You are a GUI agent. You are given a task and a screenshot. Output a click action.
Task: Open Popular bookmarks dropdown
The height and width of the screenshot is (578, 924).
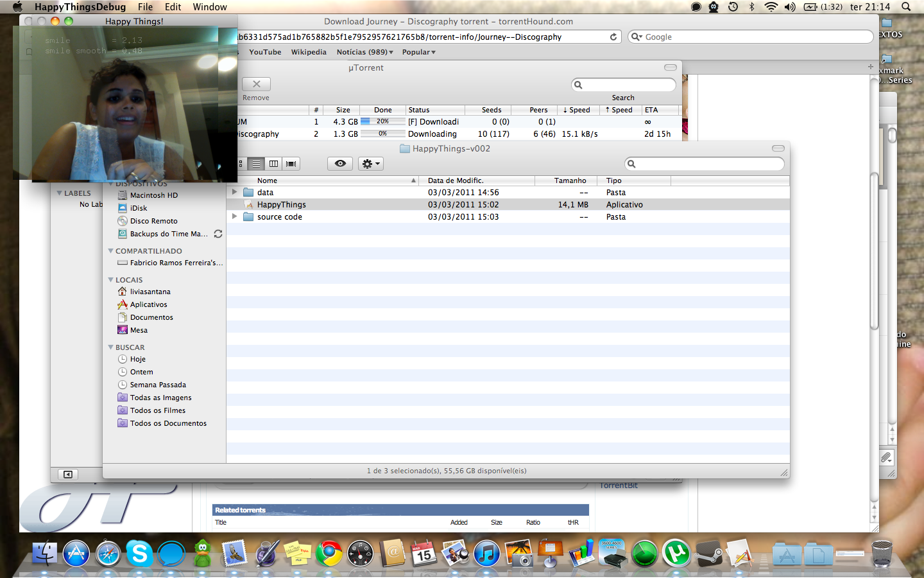pos(418,52)
